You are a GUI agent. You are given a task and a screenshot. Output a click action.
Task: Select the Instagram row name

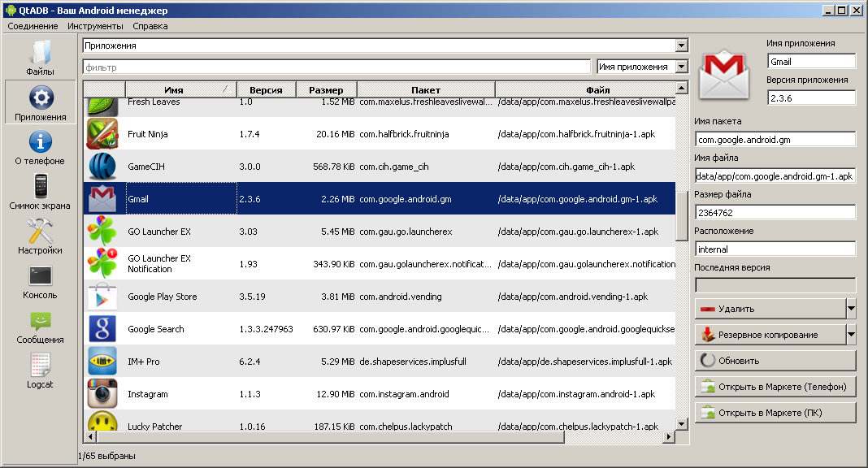(148, 394)
